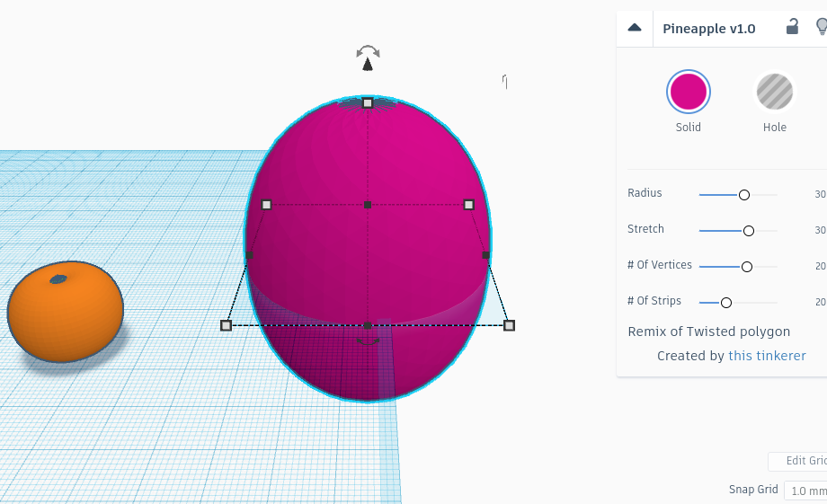This screenshot has height=504, width=827.
Task: Click the Stretch value field
Action: [x=820, y=230]
